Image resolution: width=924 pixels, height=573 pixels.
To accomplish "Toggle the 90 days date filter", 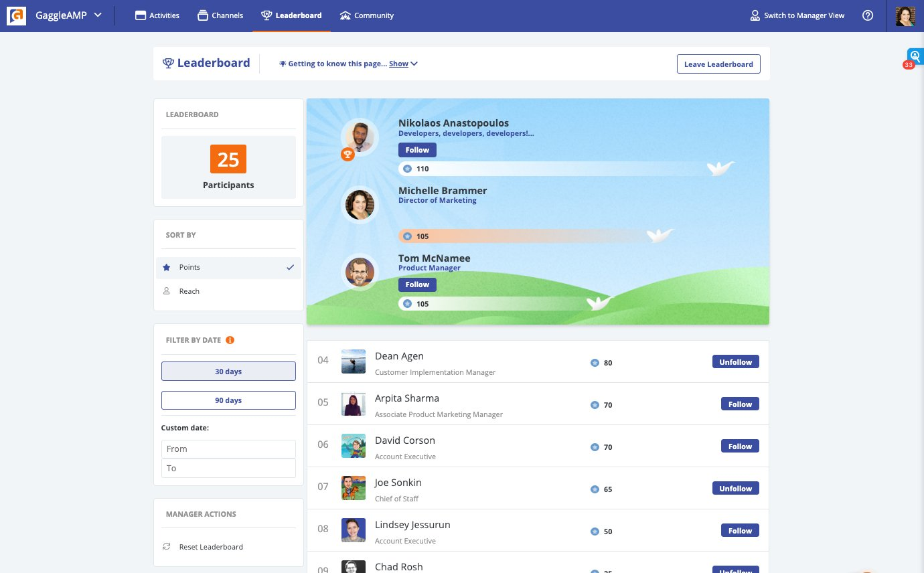I will [x=228, y=400].
